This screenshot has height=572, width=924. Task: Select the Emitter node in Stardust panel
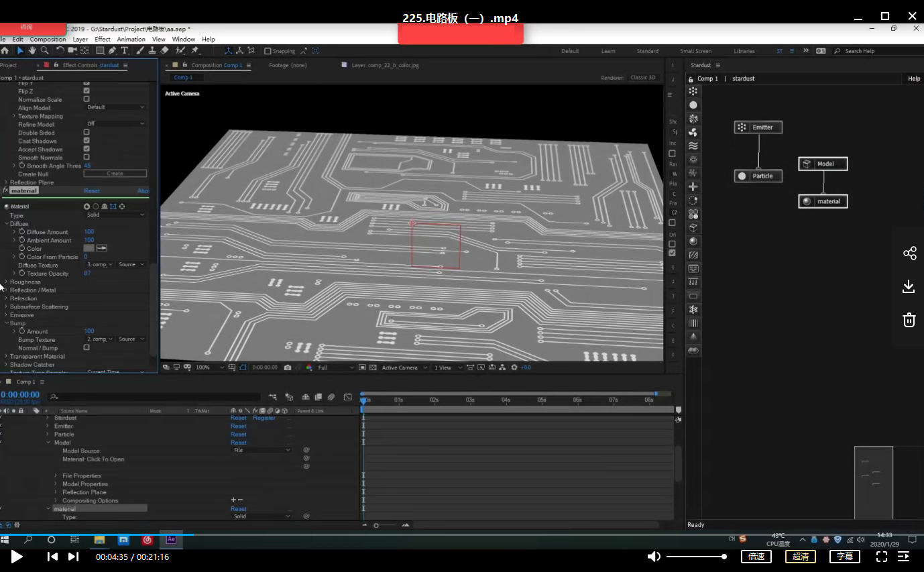click(758, 127)
